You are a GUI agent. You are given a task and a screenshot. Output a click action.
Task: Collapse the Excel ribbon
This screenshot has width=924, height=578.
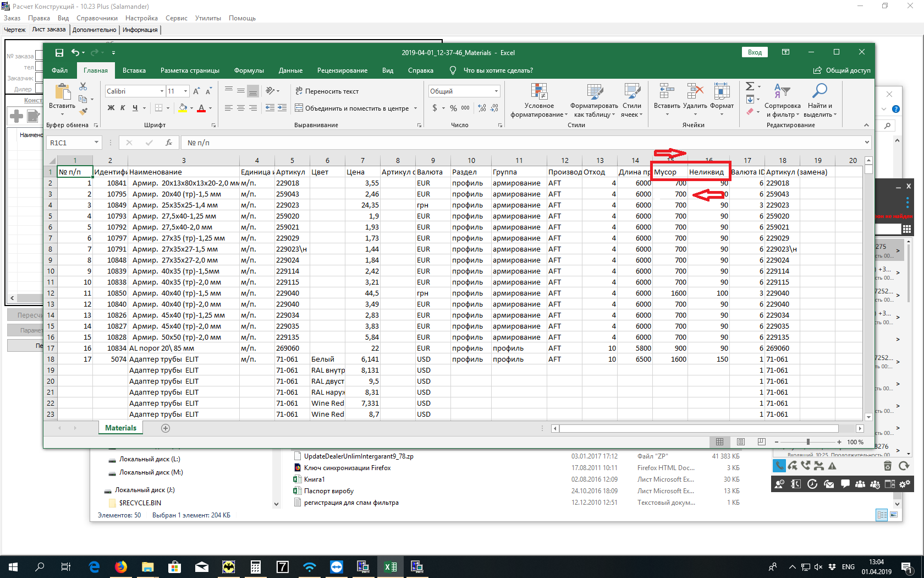coord(867,126)
